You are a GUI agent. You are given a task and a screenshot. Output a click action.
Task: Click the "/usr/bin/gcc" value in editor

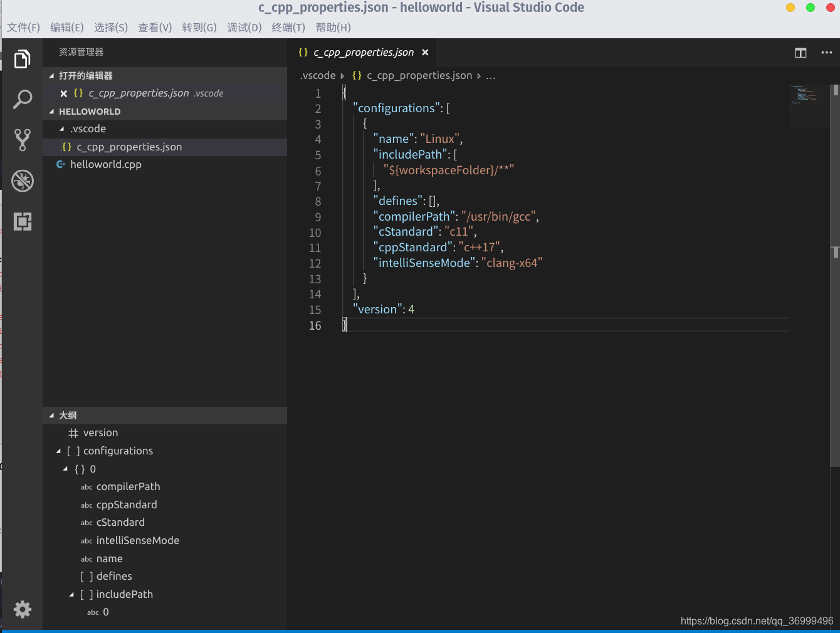coord(498,216)
